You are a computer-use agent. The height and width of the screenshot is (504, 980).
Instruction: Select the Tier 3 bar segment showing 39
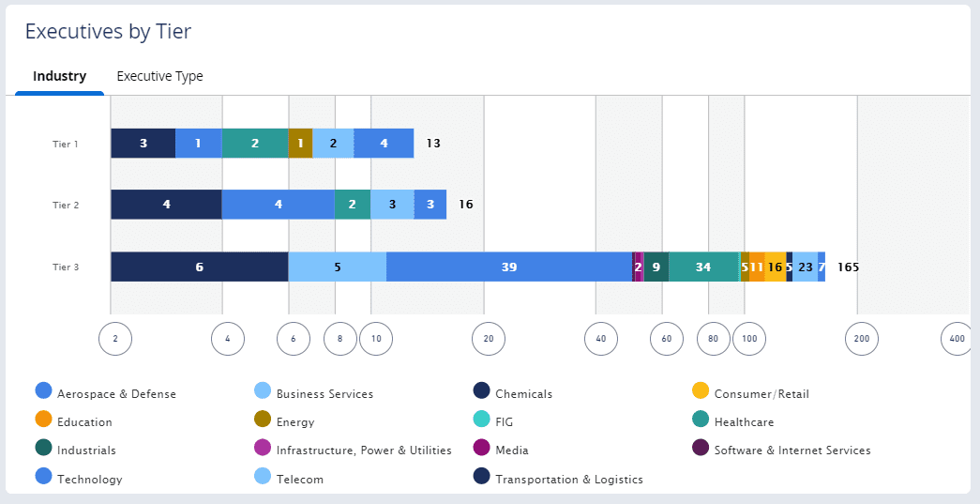click(x=508, y=267)
